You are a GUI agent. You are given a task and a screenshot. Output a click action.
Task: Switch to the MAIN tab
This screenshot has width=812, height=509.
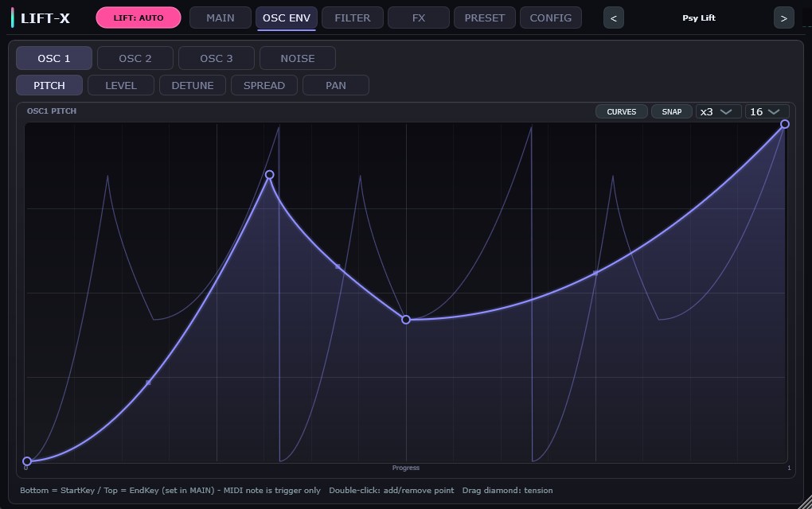coord(220,17)
